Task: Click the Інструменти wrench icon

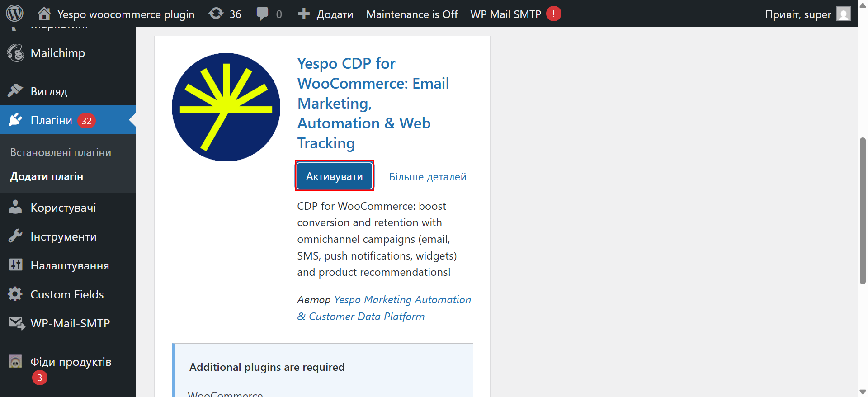Action: [15, 236]
